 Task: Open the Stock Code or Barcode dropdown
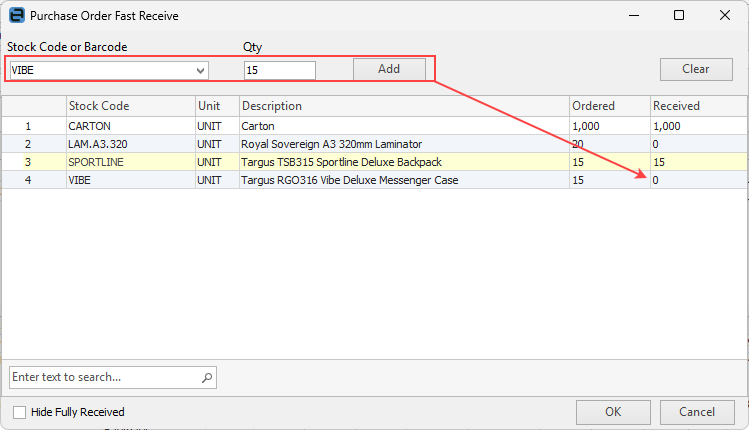click(201, 70)
